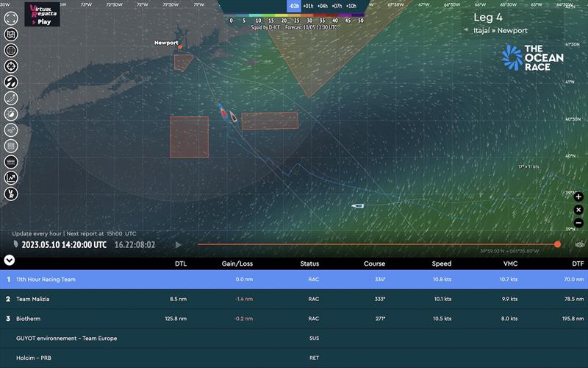Image resolution: width=588 pixels, height=368 pixels.
Task: Click the RET status of Holcim
Action: [315, 358]
